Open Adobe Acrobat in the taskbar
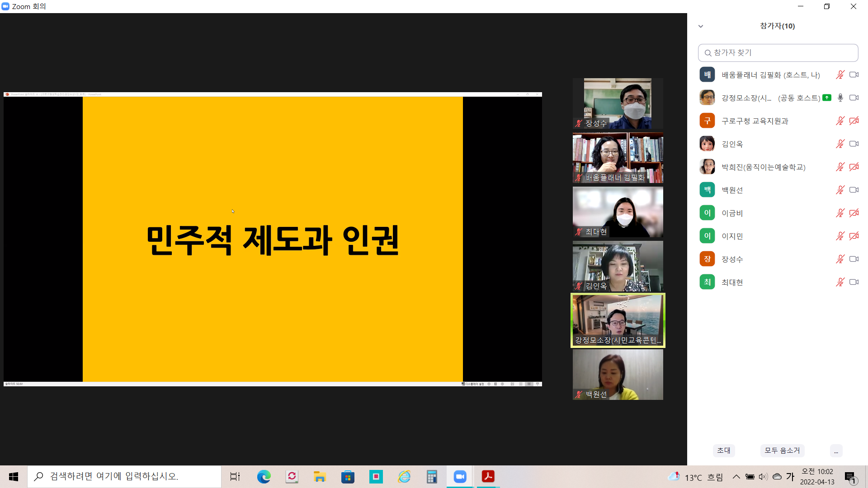This screenshot has width=868, height=488. tap(488, 477)
